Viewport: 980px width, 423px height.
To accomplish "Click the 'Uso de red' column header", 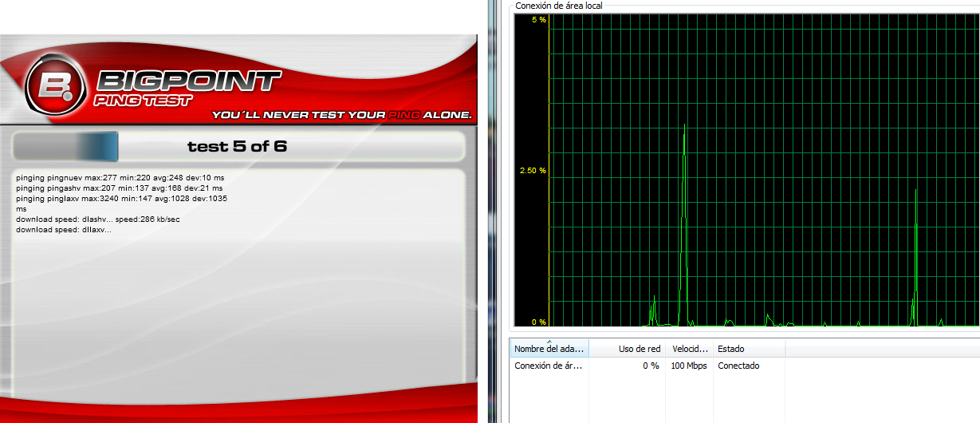I will click(x=627, y=349).
